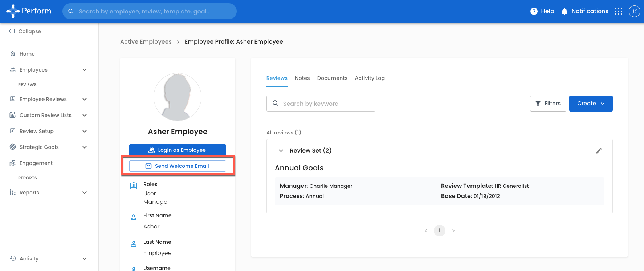The image size is (644, 271).
Task: Go to Active Employees breadcrumb
Action: coord(146,42)
